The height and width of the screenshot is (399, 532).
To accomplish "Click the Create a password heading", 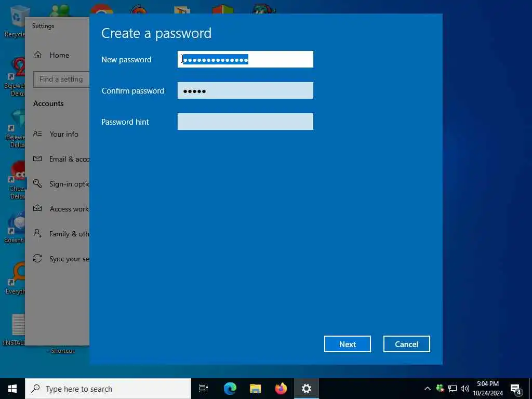I will 156,33.
